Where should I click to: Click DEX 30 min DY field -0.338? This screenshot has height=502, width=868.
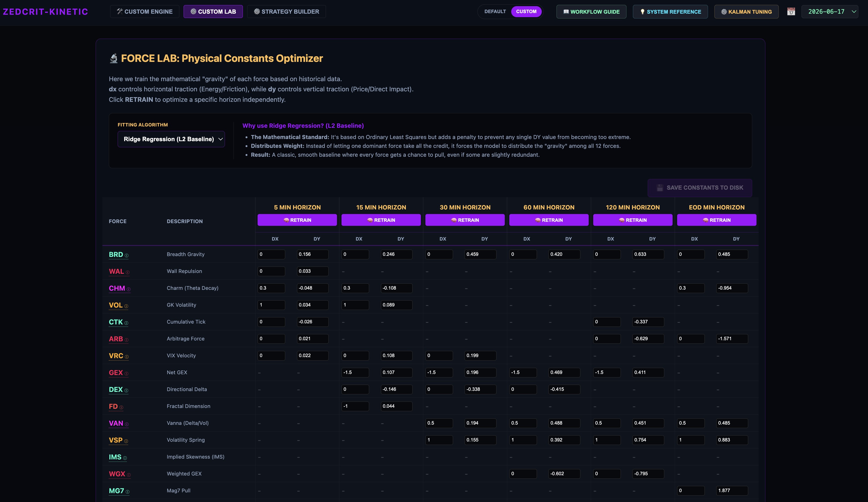tap(480, 389)
